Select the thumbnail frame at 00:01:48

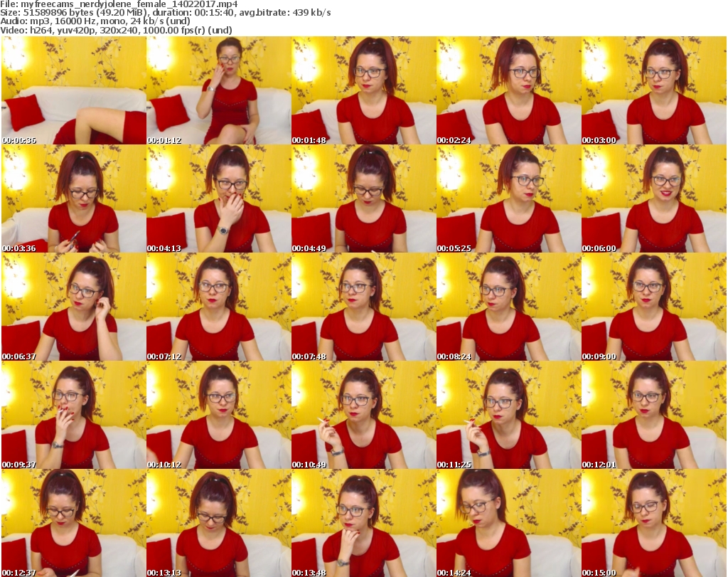[364, 90]
